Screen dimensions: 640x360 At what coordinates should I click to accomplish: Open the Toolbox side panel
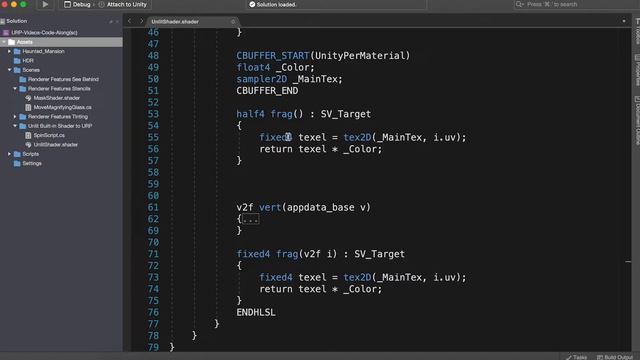637,31
